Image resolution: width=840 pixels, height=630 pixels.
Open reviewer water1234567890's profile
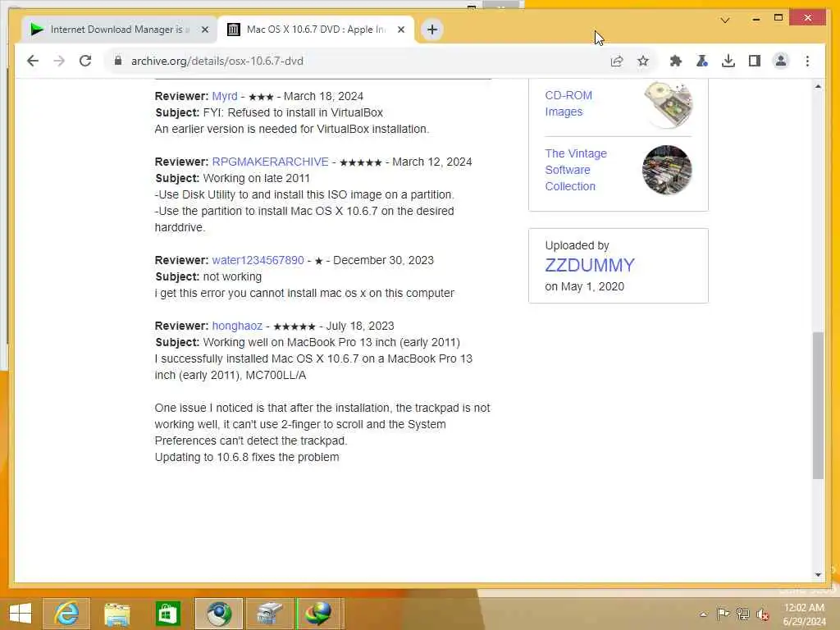point(258,260)
